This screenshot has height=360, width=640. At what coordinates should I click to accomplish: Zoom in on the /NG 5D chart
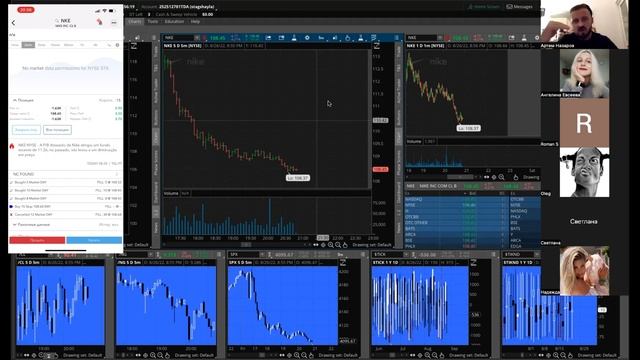153,355
